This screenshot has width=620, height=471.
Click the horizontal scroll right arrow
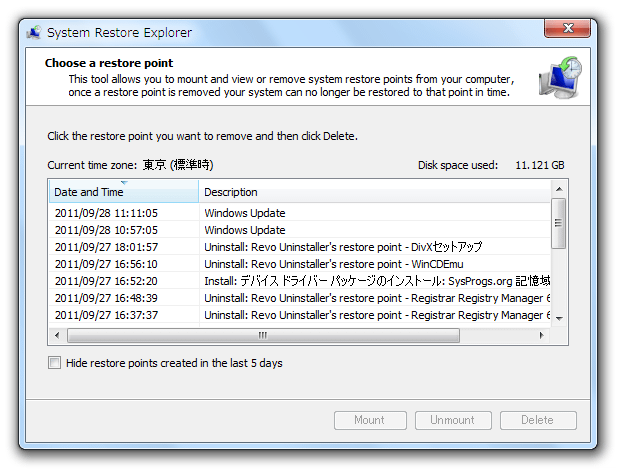click(541, 335)
